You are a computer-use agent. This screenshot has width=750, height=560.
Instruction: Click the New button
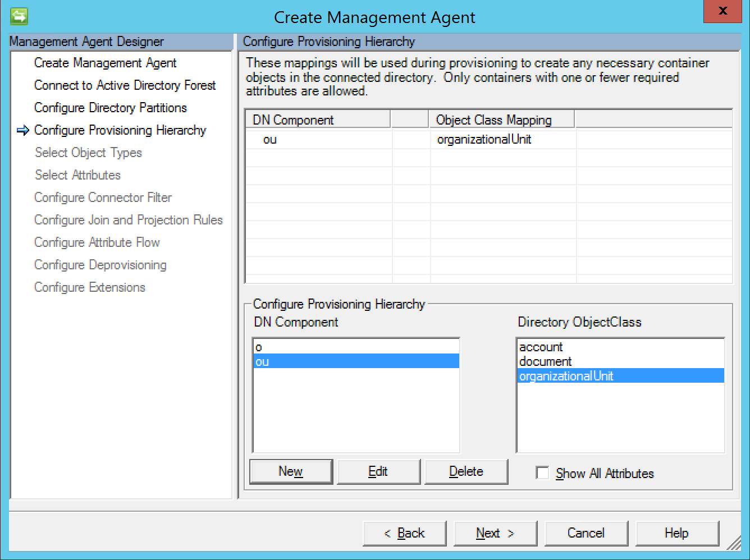(x=291, y=471)
